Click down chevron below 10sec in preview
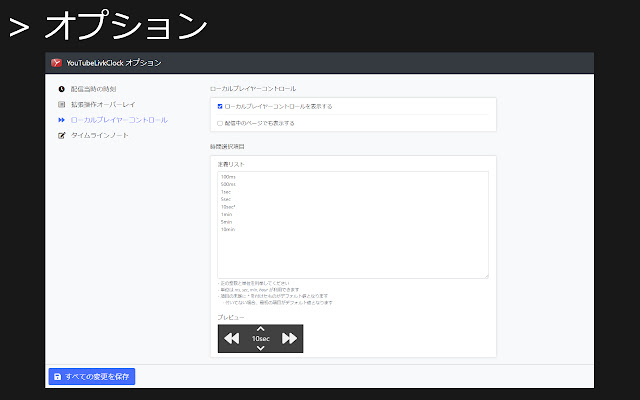The height and width of the screenshot is (400, 640). click(260, 348)
